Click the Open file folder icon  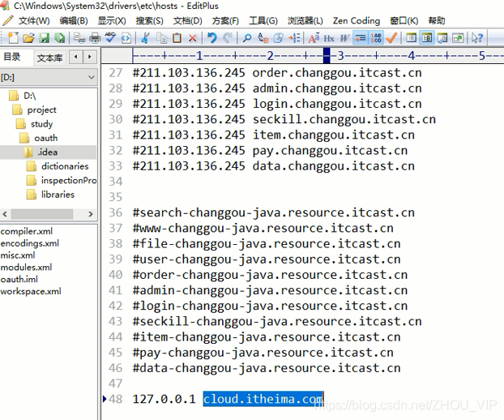28,38
